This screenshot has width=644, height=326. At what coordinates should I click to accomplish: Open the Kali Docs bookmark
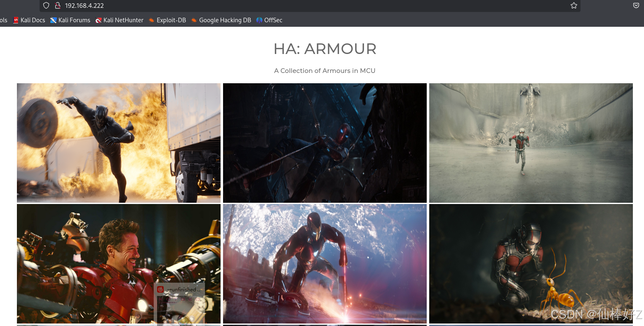(29, 20)
